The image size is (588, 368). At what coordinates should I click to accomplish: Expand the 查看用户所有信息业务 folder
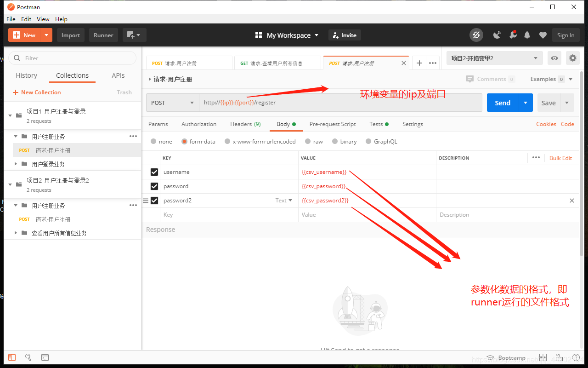coord(16,233)
